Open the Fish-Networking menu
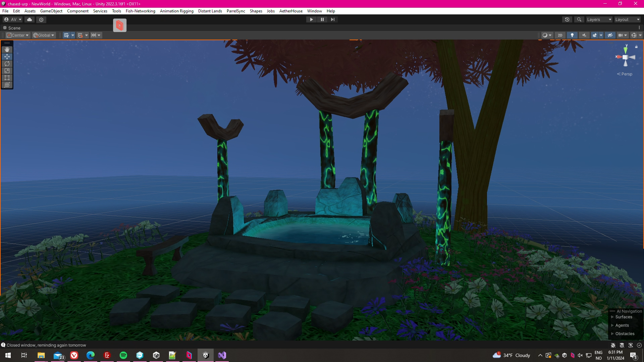The image size is (644, 362). pos(140,11)
